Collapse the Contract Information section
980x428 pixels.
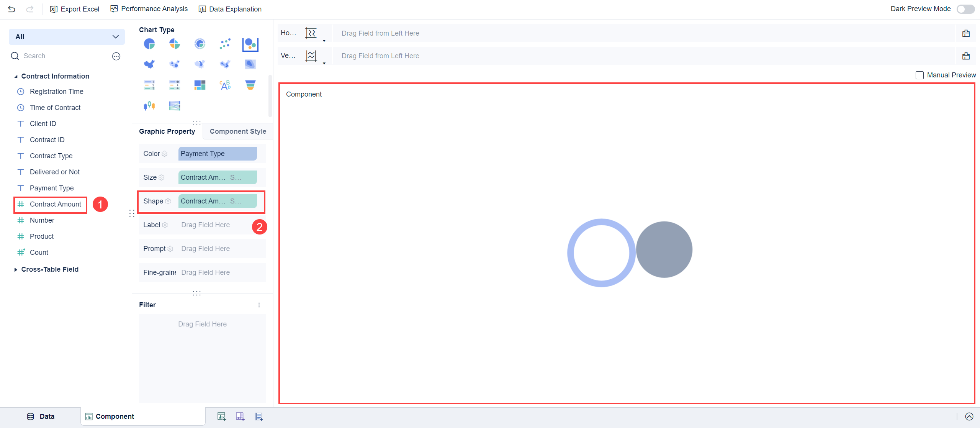[x=16, y=76]
